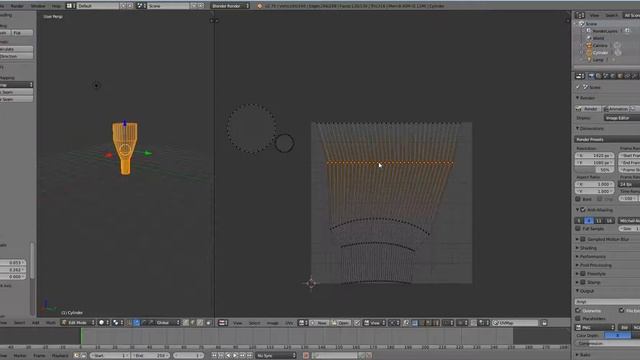Select anti-aliasing sample value 8
This screenshot has height=360, width=640.
589,220
